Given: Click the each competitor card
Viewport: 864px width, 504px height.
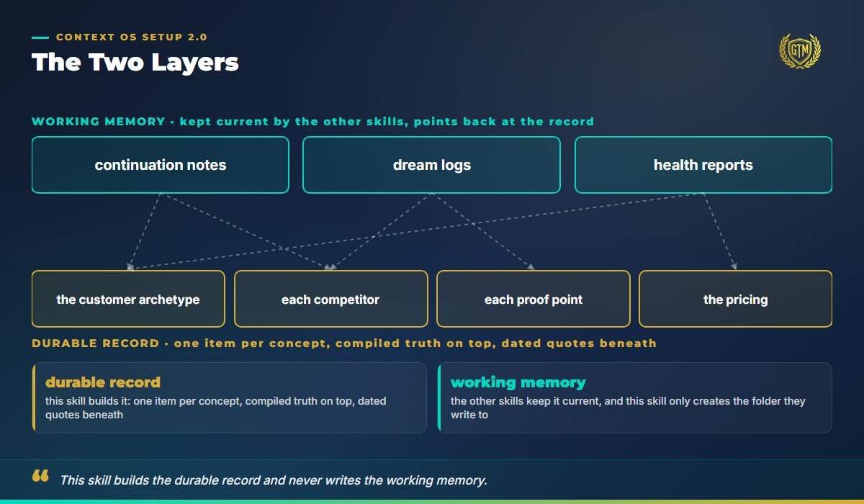Looking at the screenshot, I should coord(330,299).
